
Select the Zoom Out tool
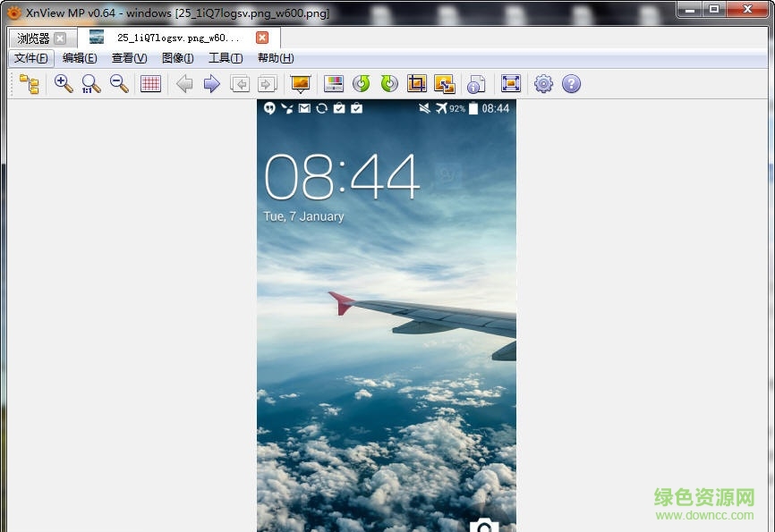coord(117,83)
